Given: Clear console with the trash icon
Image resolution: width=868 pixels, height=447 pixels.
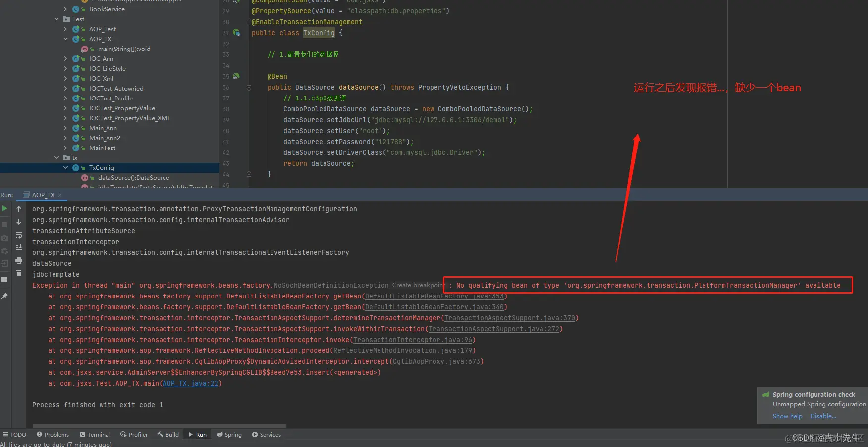Looking at the screenshot, I should pos(19,273).
